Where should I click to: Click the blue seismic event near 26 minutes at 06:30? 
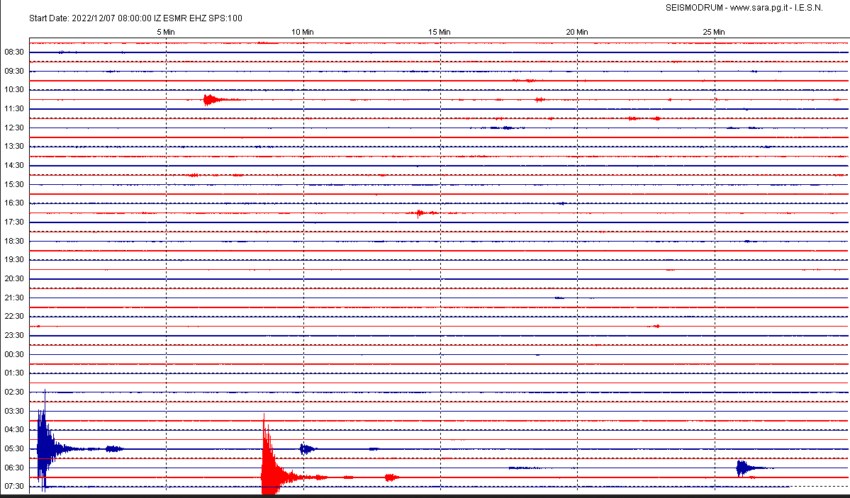coord(745,468)
